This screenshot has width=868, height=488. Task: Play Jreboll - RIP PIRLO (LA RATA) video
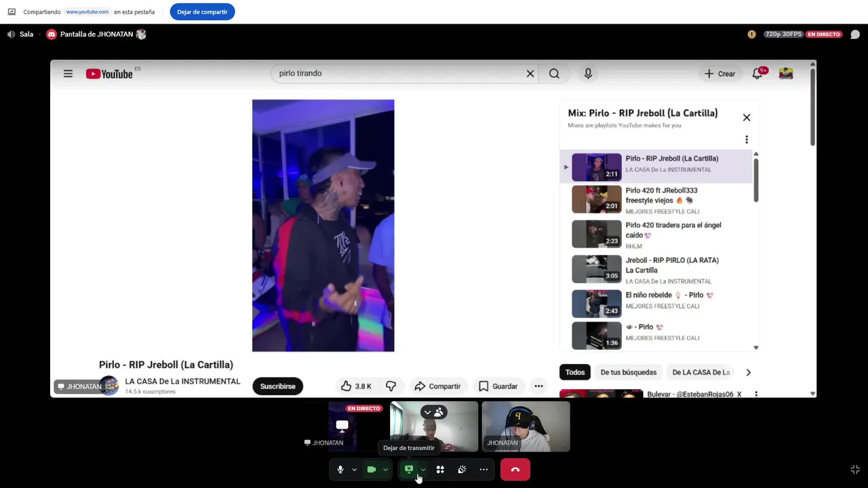656,270
